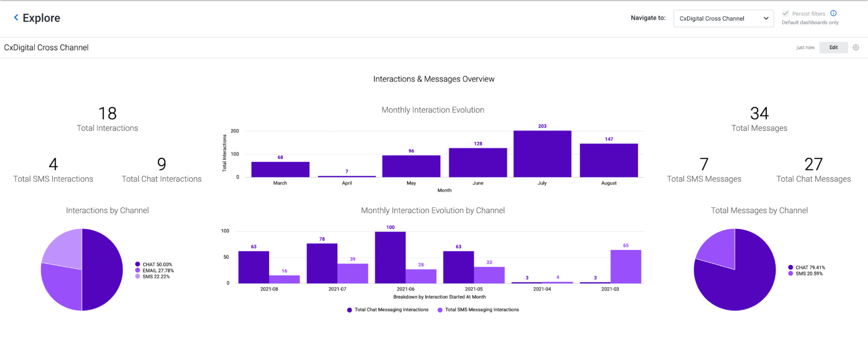
Task: Select the June bar showing 128
Action: [478, 162]
